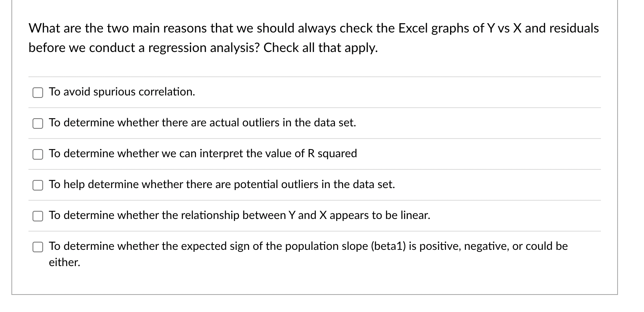Select the potential outliers checkbox

38,185
